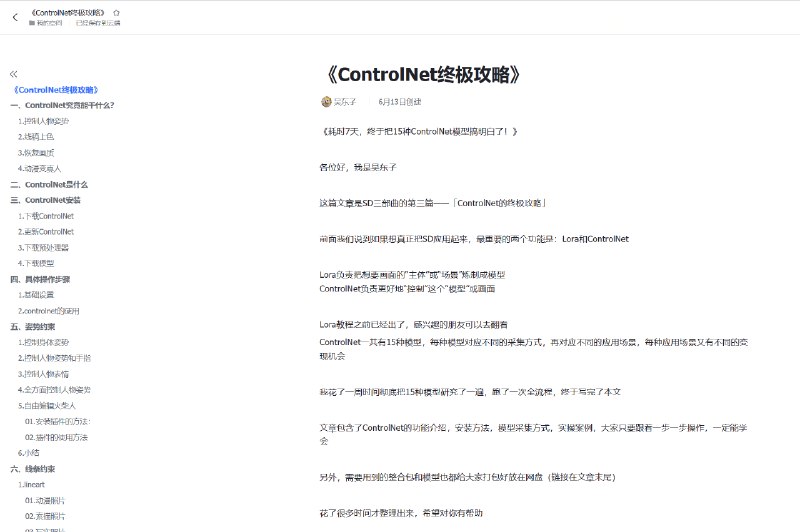Jump to 六、线条约束 in outline
This screenshot has height=532, width=800.
33,469
